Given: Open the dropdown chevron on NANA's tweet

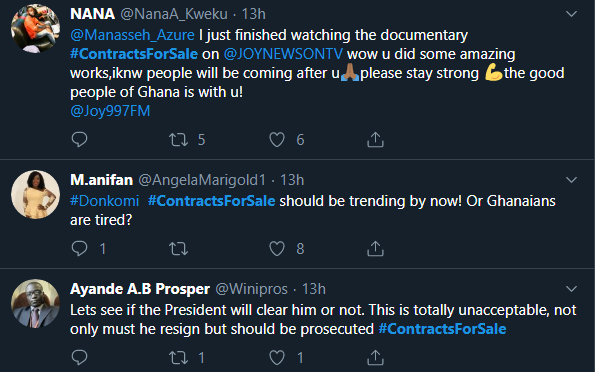Looking at the screenshot, I should click(x=571, y=14).
